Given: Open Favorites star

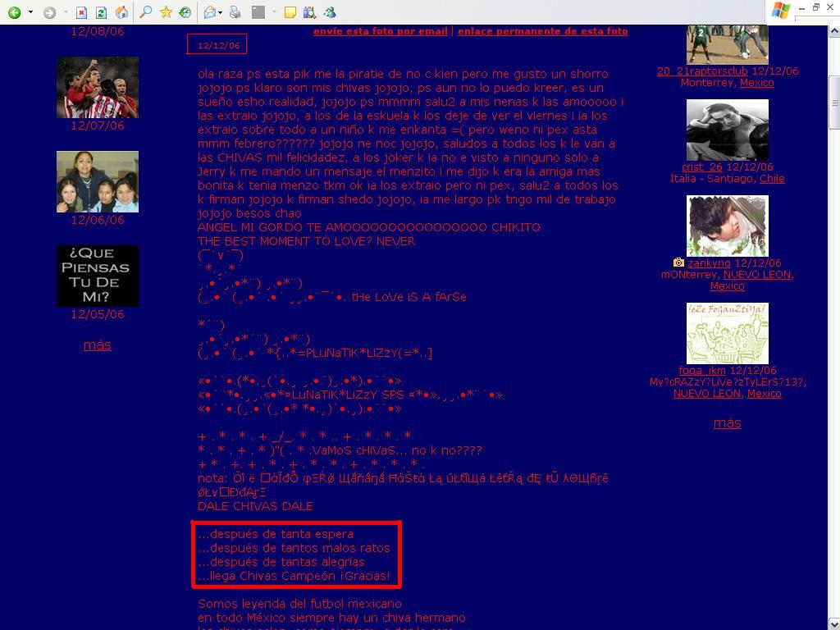Looking at the screenshot, I should click(166, 11).
